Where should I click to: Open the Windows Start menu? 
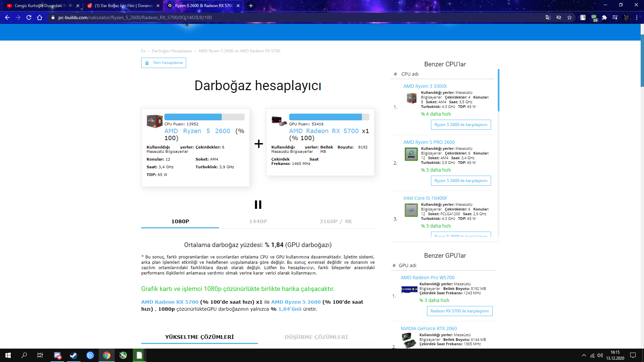tap(8, 355)
